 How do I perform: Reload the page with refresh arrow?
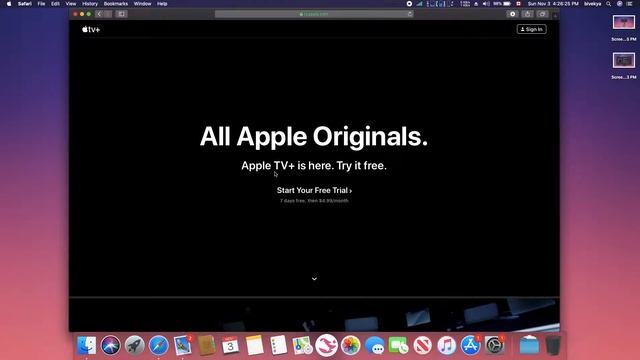410,14
